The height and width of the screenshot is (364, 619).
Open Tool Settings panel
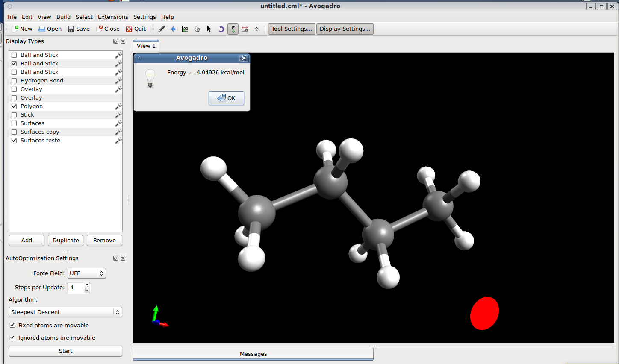click(x=292, y=29)
